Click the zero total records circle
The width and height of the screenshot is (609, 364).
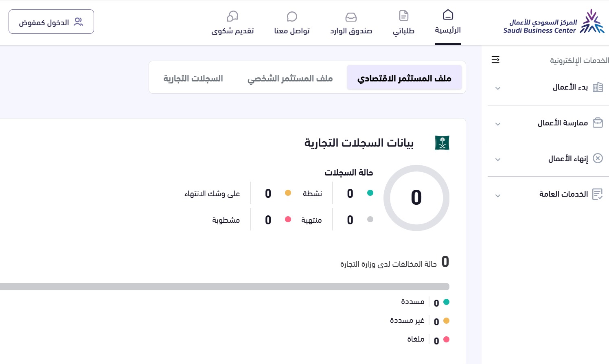click(x=416, y=198)
